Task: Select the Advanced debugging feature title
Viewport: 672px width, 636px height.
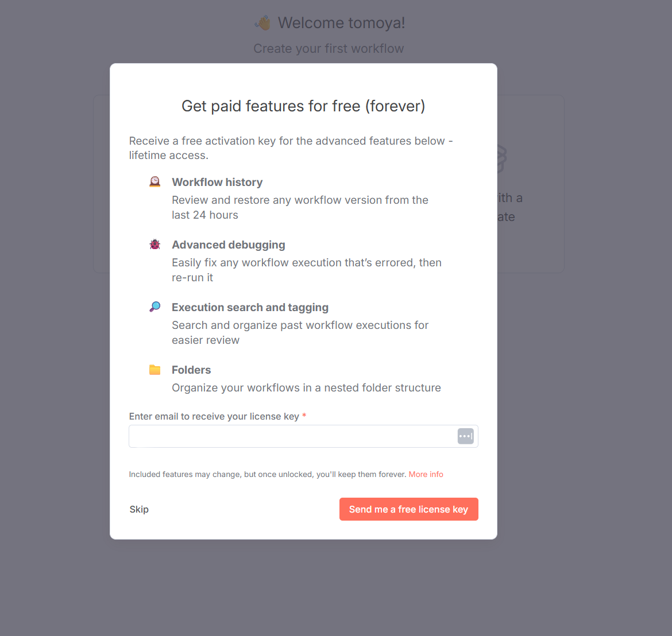Action: coord(228,245)
